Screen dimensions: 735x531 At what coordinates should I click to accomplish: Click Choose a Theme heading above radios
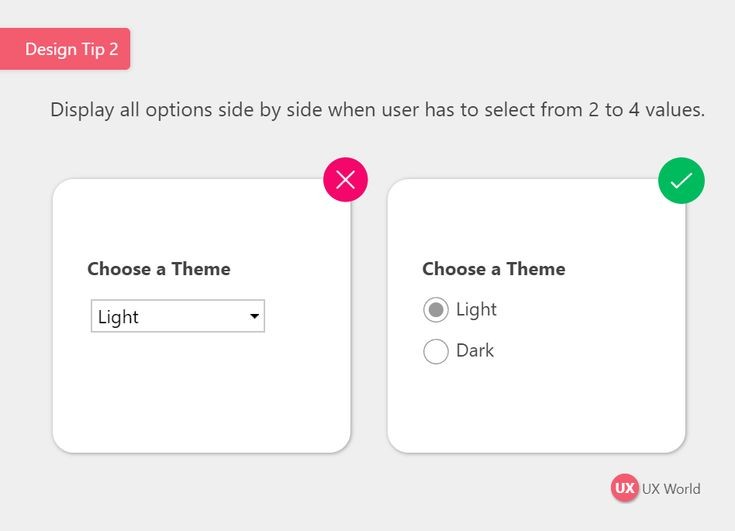[x=494, y=269]
